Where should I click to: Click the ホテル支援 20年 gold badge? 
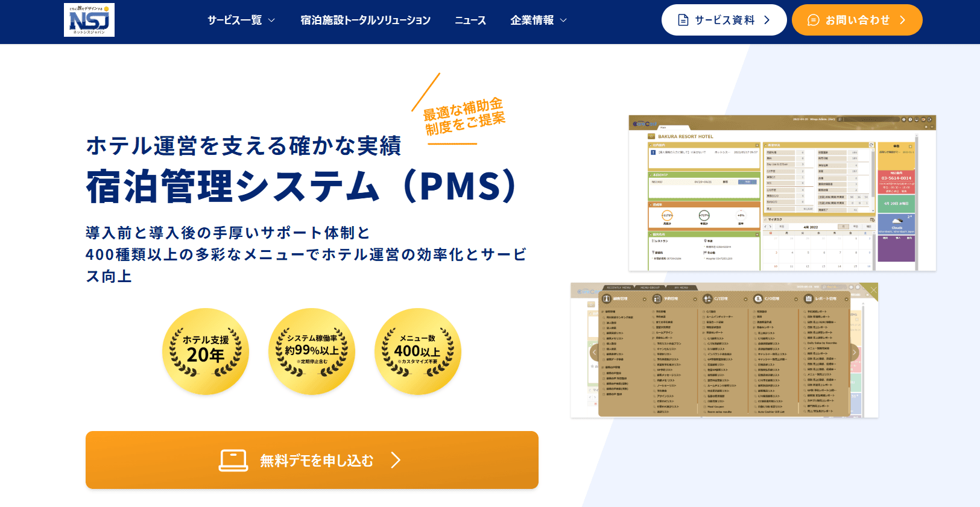pos(206,351)
